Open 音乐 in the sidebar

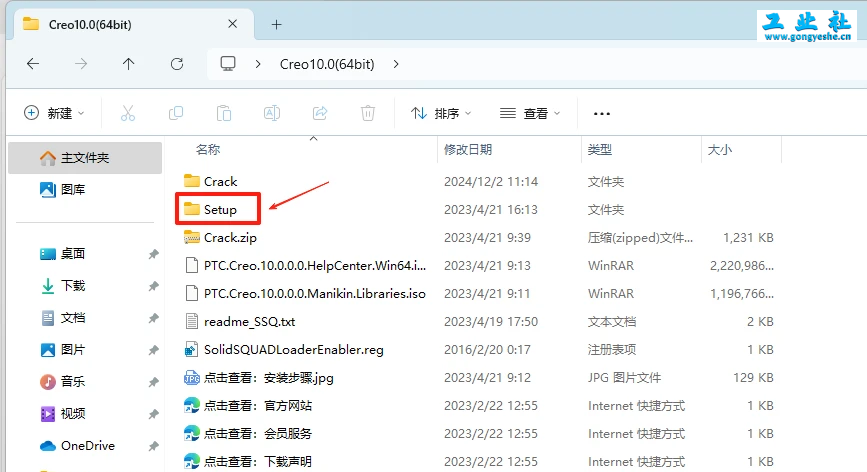pos(72,382)
